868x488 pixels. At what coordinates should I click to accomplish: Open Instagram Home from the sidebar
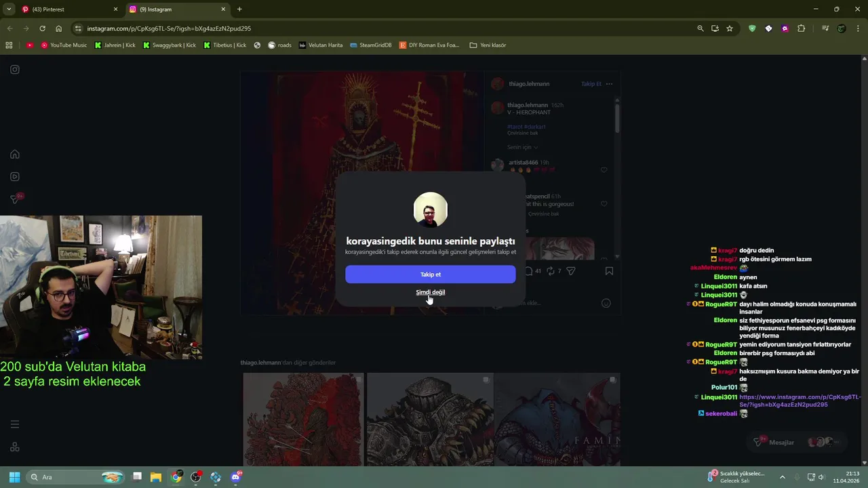tap(15, 154)
